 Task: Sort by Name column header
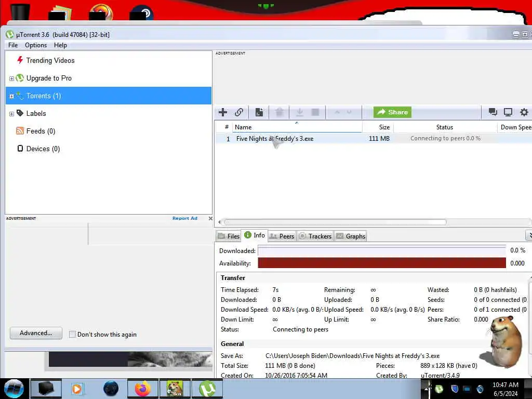(x=297, y=127)
